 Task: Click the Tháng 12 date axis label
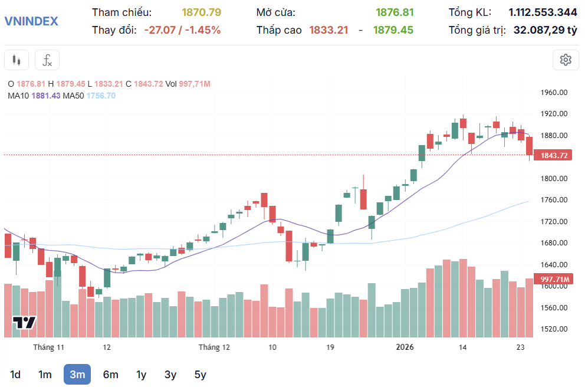(x=214, y=347)
